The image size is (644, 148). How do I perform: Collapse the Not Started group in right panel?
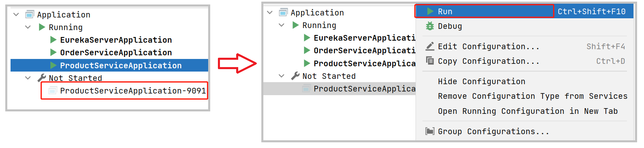point(281,76)
